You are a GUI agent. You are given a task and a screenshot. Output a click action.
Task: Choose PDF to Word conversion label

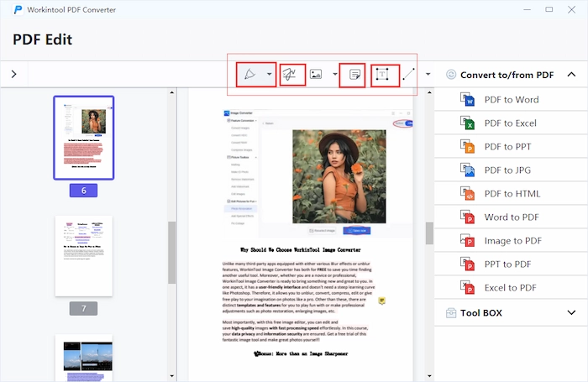point(512,100)
